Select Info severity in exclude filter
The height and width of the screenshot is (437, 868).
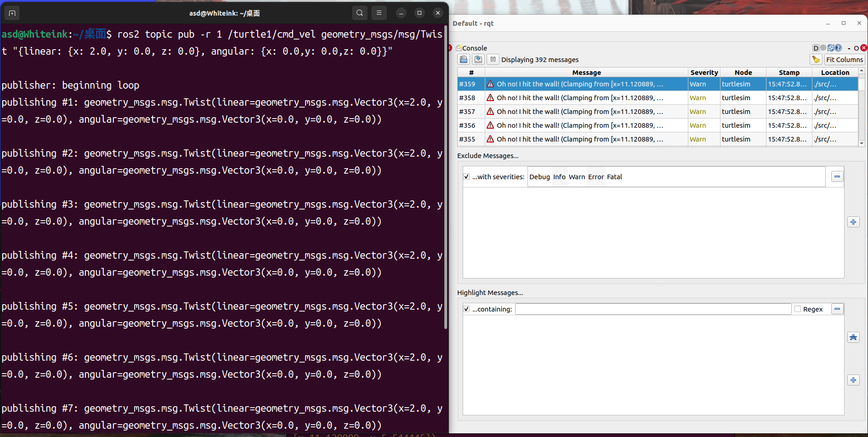pos(559,177)
